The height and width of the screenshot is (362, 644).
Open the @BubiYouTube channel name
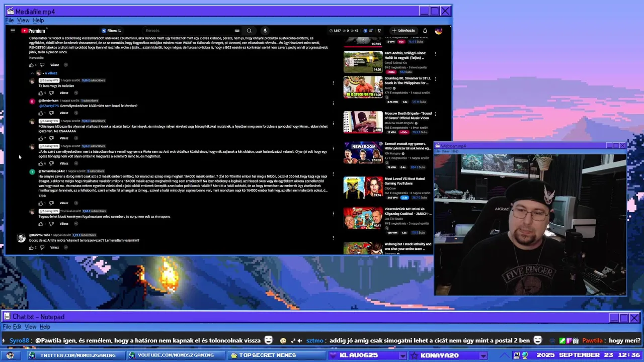point(40,235)
